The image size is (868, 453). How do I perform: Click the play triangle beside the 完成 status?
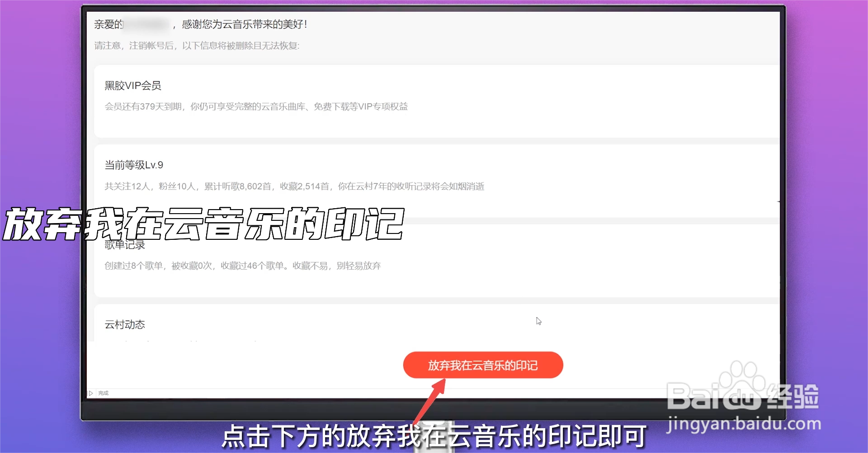point(91,393)
